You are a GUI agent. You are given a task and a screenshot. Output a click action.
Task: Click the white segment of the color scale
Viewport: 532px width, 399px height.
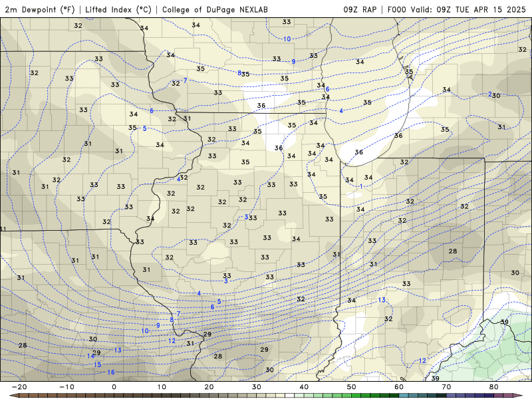[289, 396]
